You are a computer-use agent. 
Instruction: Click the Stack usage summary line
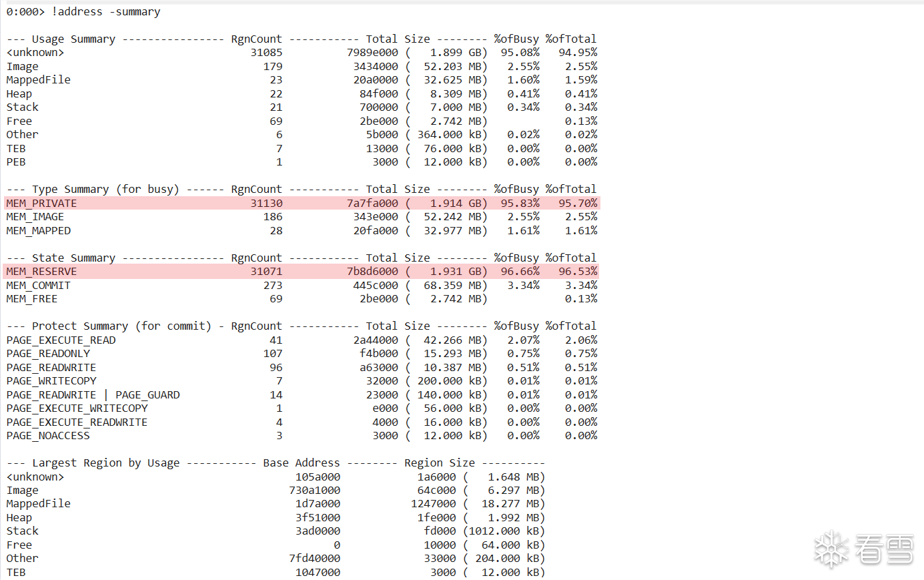click(x=22, y=107)
